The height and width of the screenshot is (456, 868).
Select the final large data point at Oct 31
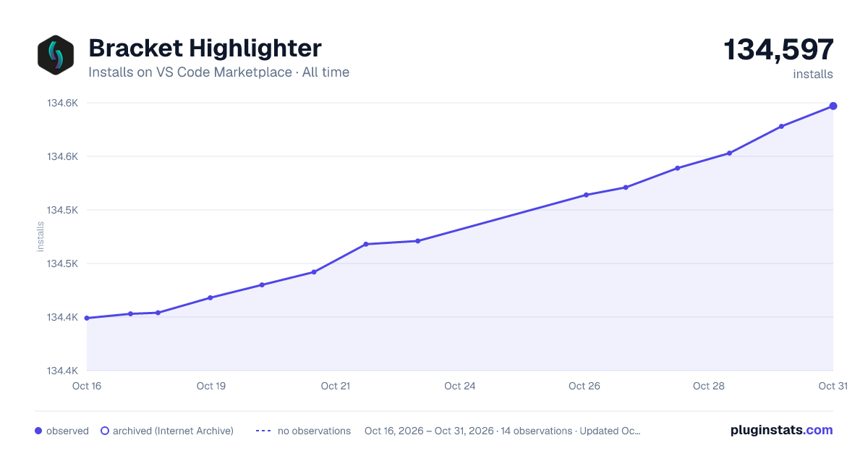833,106
